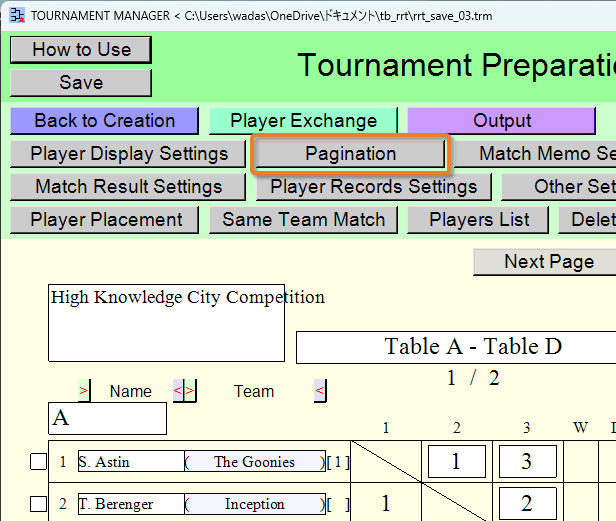Edit the T. Berenger name field
This screenshot has height=521, width=616.
131,504
